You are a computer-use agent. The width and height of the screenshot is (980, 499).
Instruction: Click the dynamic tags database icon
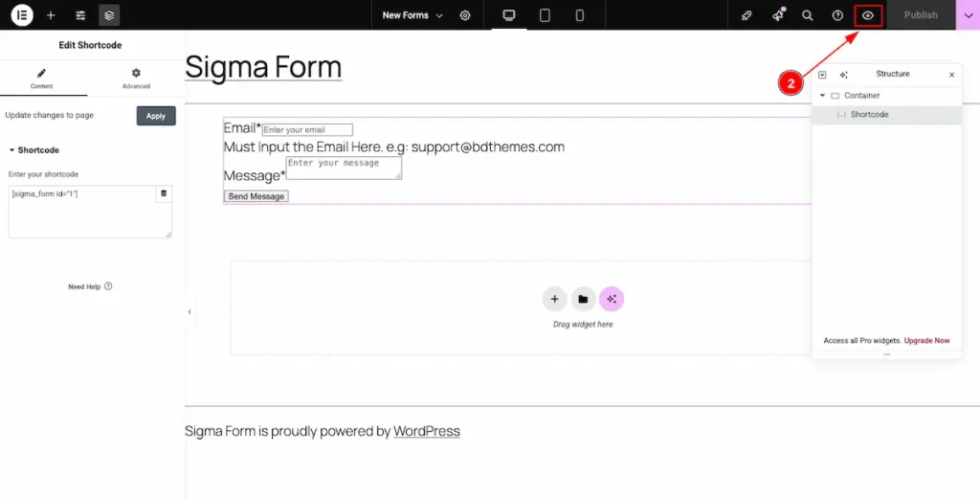point(164,193)
